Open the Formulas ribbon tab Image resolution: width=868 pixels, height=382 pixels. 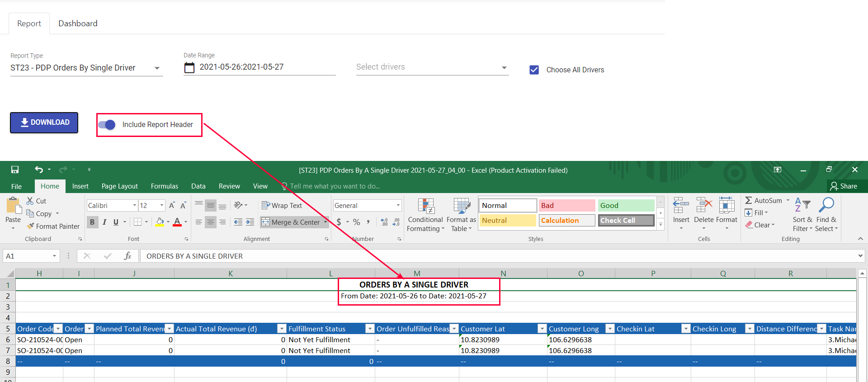point(165,186)
